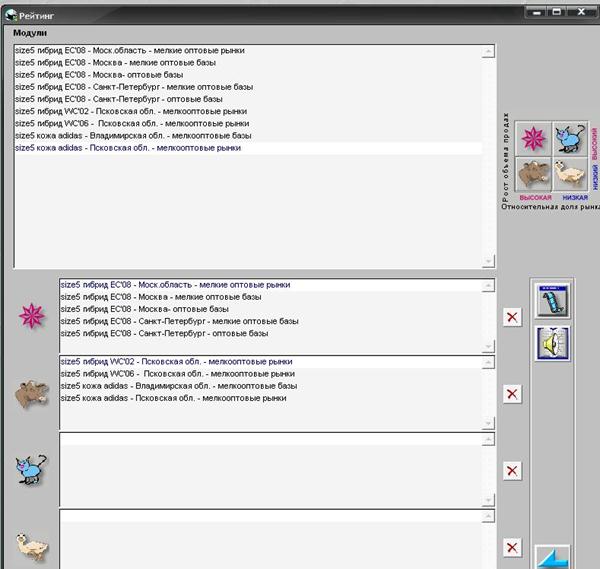Click the pink star icon in the matrix
This screenshot has height=569, width=600.
point(533,139)
